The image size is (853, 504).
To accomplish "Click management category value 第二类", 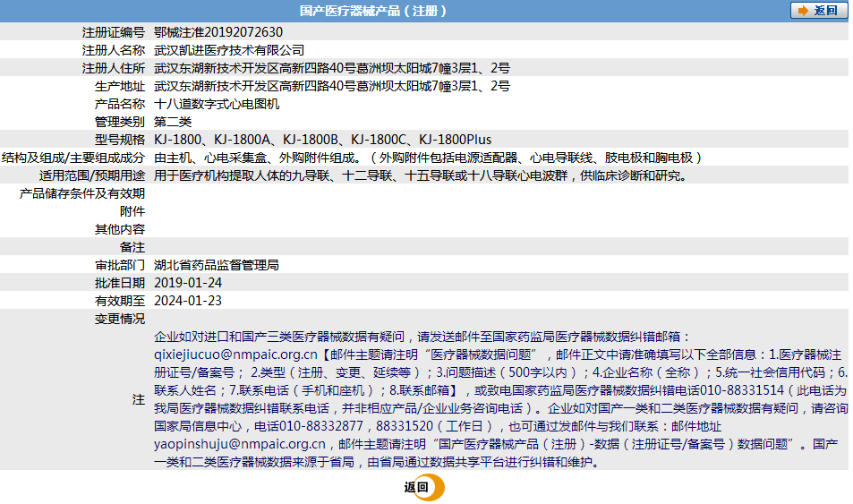I will tap(173, 122).
